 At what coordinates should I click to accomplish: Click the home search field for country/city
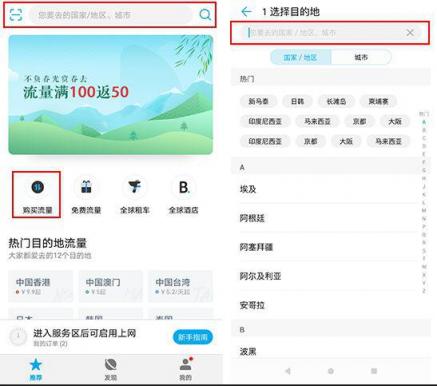111,15
